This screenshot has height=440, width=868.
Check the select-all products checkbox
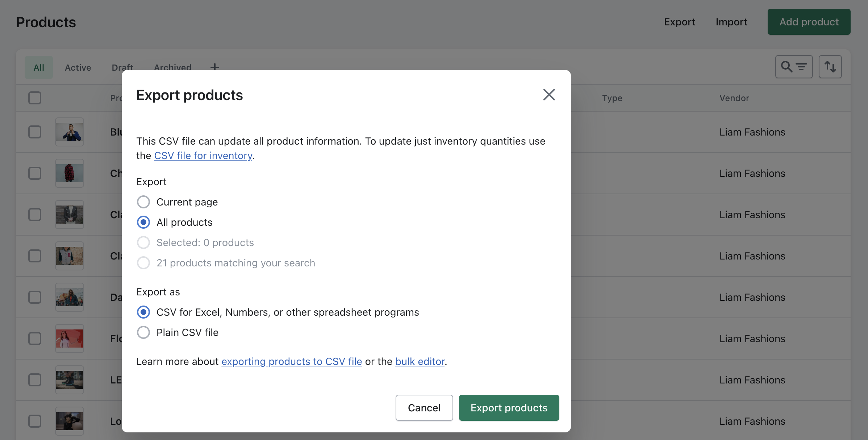(34, 98)
